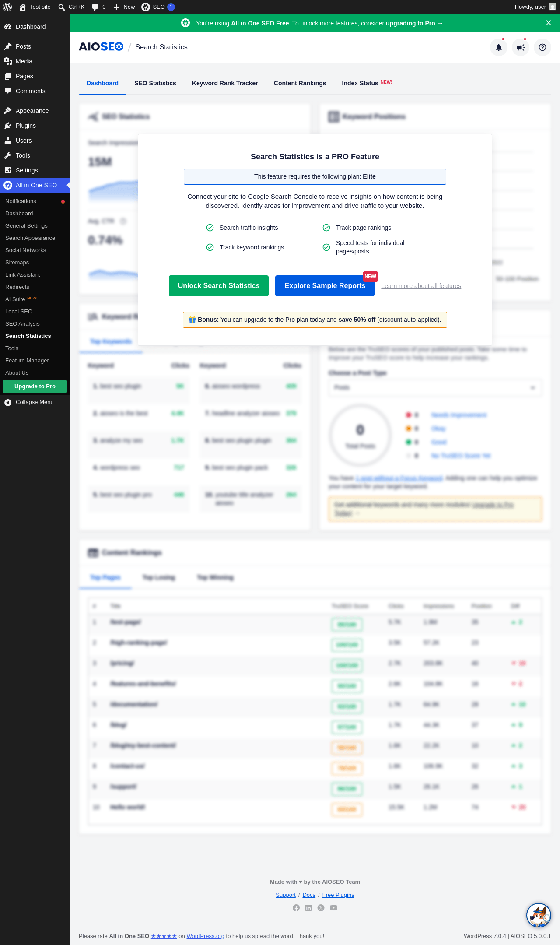Open Search Appearance submenu item
Image resolution: width=560 pixels, height=945 pixels.
[35, 238]
